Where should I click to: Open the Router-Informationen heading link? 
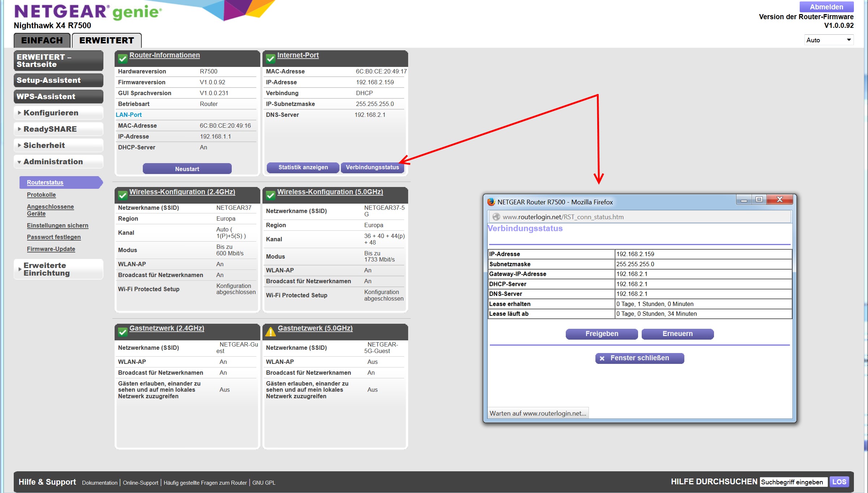[x=164, y=55]
